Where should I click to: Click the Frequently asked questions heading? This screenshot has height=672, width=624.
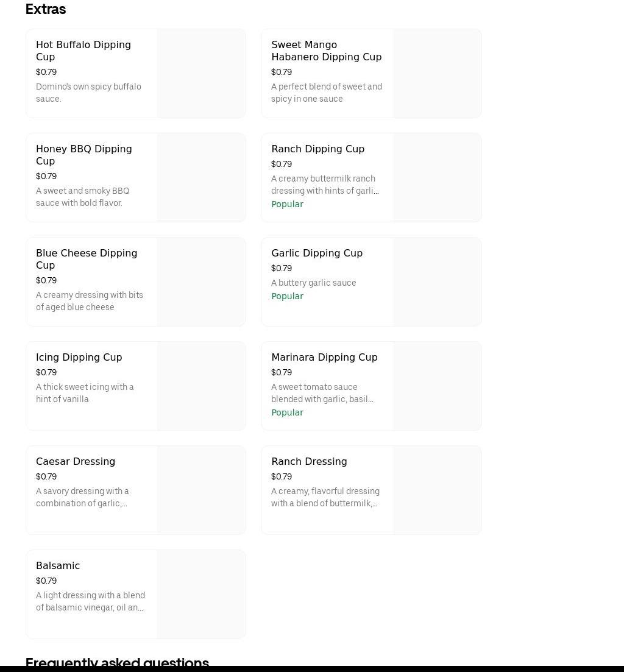click(117, 661)
